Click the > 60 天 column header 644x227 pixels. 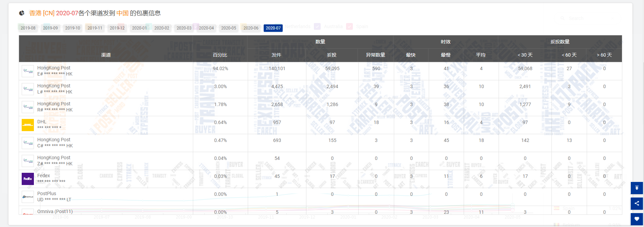click(x=604, y=55)
